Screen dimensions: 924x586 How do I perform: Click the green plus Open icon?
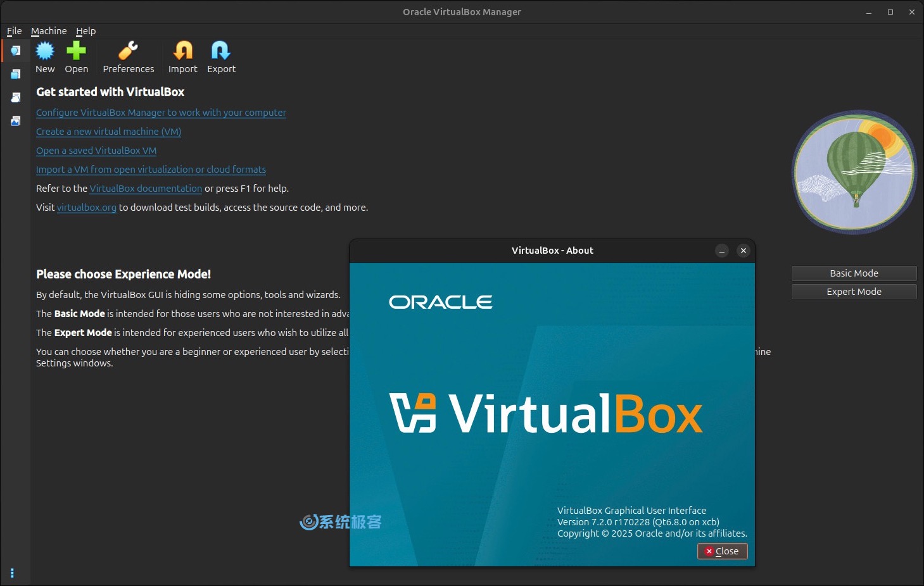(x=76, y=51)
